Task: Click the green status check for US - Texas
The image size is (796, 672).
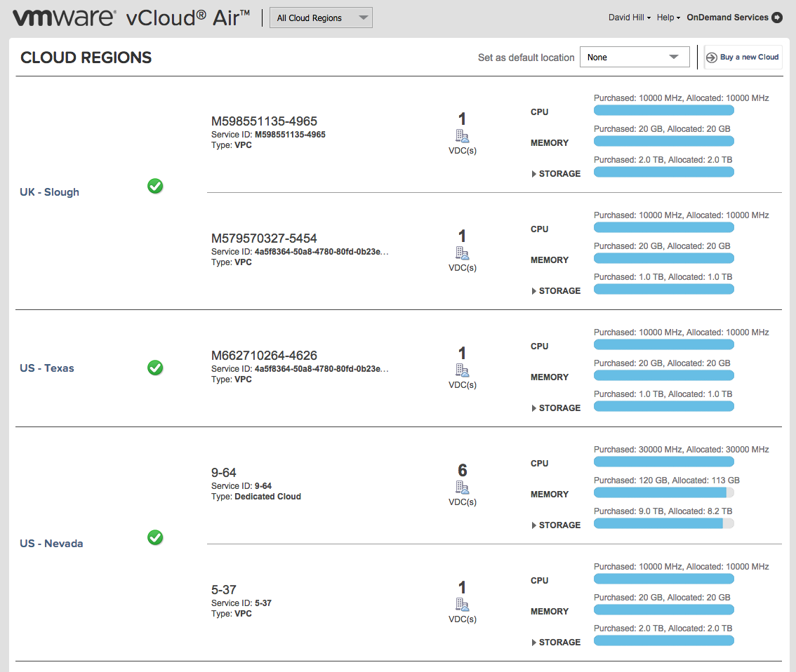Action: (155, 368)
